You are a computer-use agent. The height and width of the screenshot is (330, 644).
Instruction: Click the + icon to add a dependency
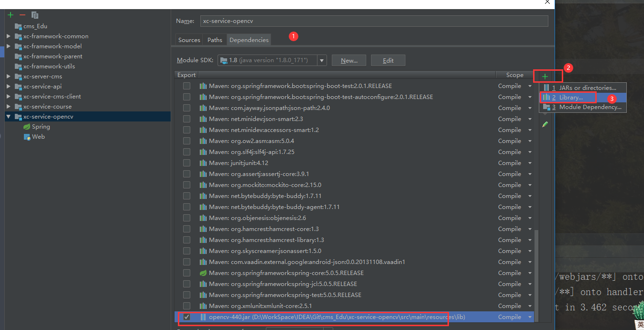[x=546, y=76]
